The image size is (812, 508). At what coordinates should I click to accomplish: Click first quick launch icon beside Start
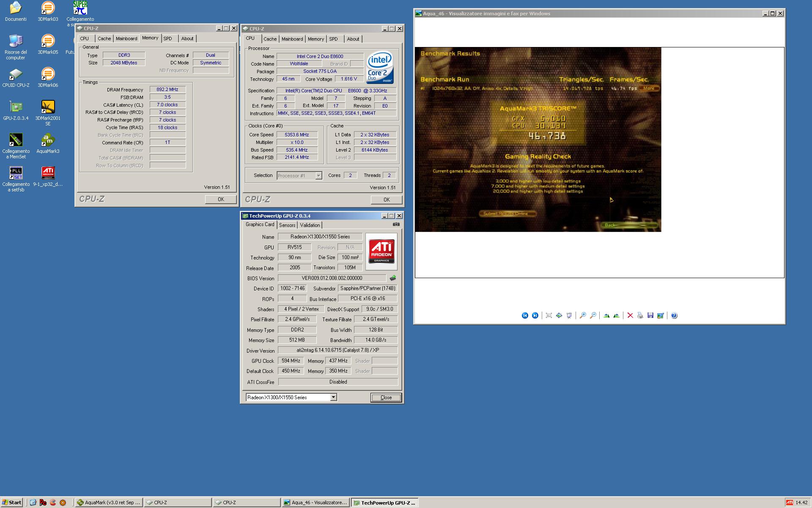coord(33,502)
